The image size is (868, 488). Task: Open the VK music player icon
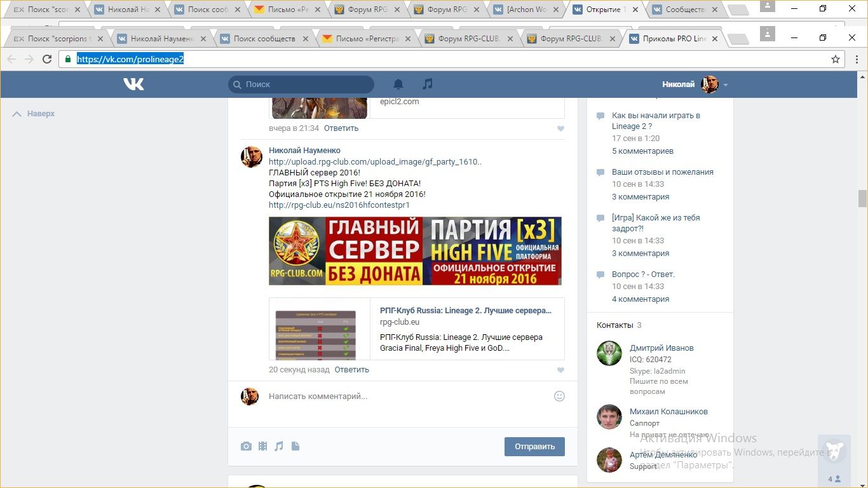(428, 84)
